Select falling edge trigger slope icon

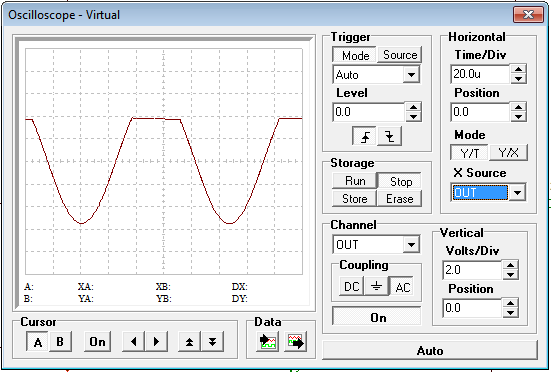389,136
